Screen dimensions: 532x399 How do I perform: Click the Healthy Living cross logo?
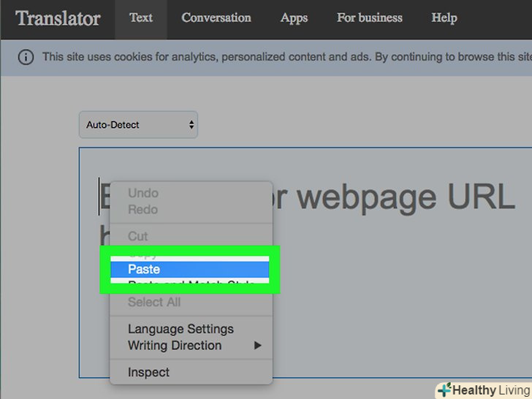tap(444, 390)
